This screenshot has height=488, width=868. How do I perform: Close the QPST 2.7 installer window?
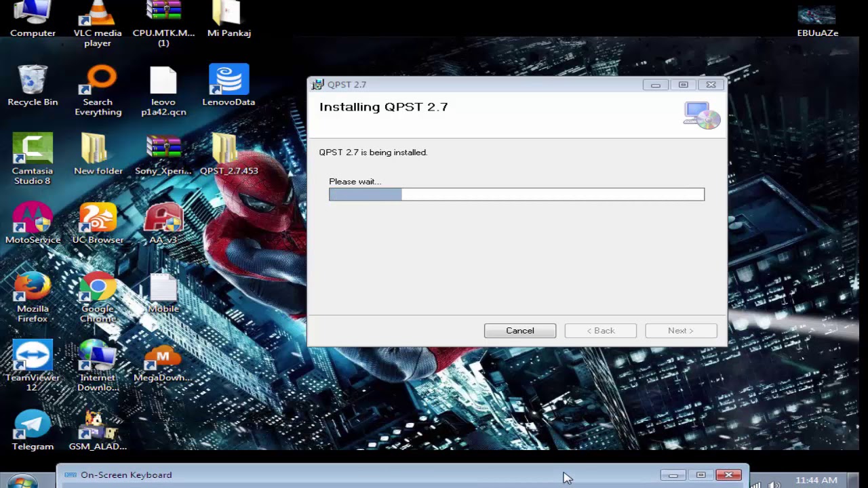tap(711, 85)
